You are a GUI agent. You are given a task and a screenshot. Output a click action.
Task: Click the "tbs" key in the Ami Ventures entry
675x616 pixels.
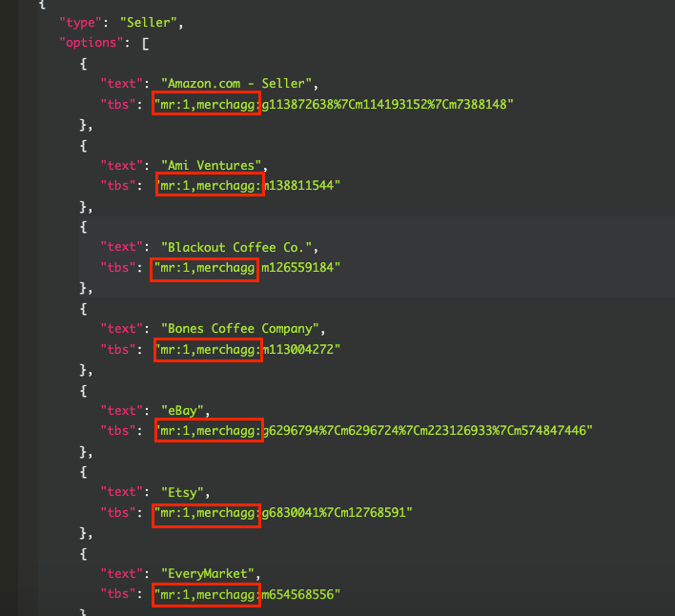118,186
